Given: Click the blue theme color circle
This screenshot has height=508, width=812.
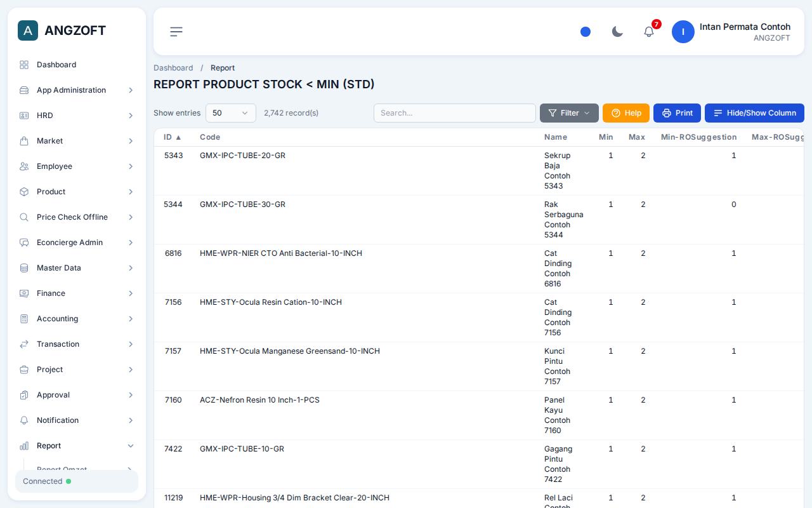Looking at the screenshot, I should coord(586,32).
